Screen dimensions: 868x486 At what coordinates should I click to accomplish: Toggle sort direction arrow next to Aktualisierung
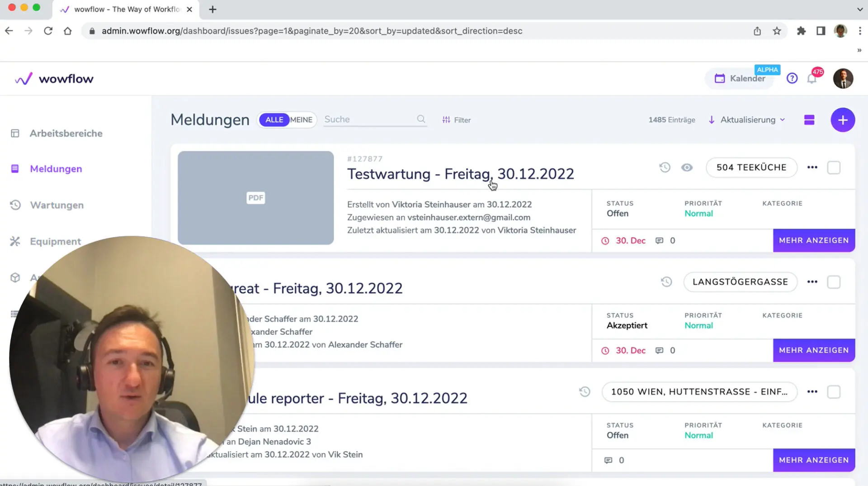712,120
